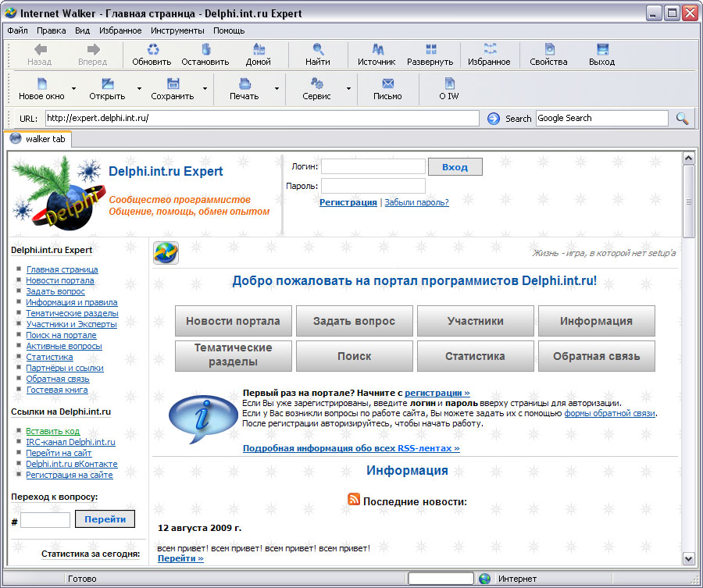Follow the Забыли пароль? link

[x=416, y=202]
